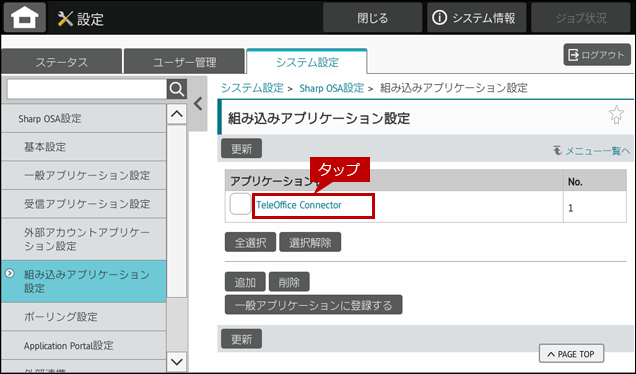Image resolution: width=636 pixels, height=374 pixels.
Task: Switch to the ユーザー管理 tab
Action: coord(185,62)
